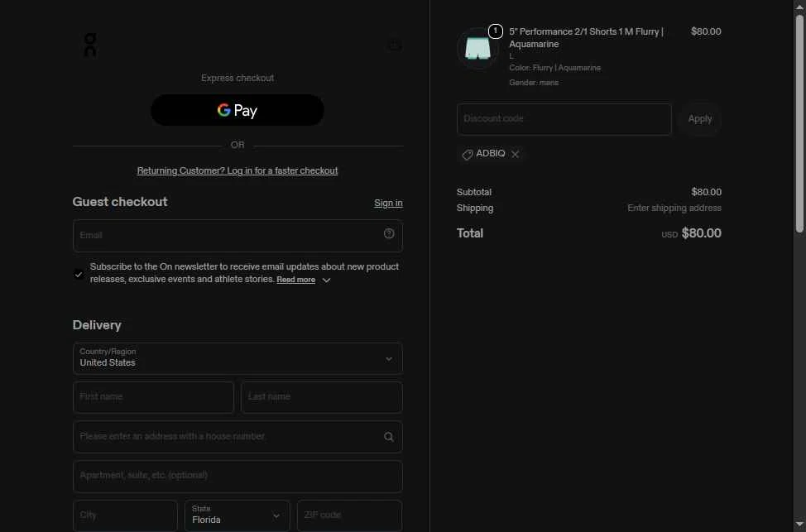Click the street address input field
806x532 pixels.
pyautogui.click(x=237, y=436)
